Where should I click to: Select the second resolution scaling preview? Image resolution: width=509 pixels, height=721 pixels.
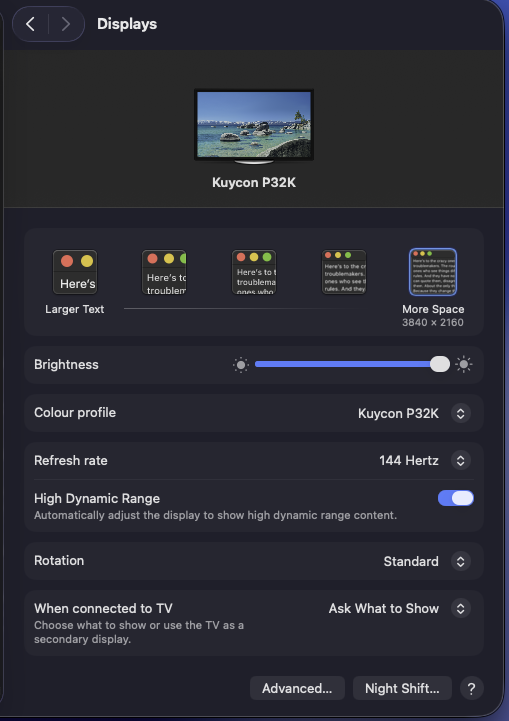coord(164,272)
